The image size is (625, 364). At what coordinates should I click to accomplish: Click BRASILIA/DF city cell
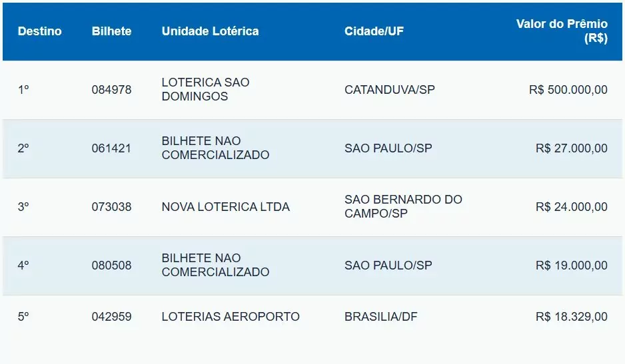click(x=380, y=317)
